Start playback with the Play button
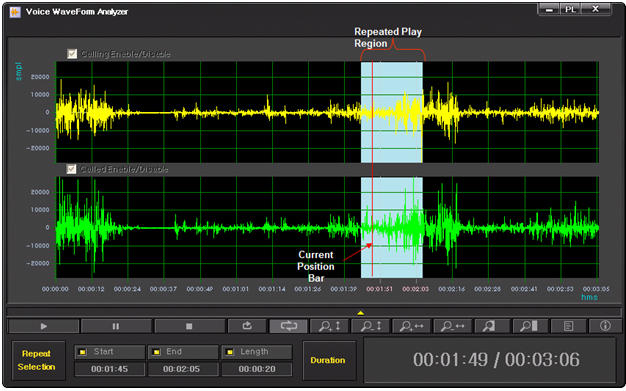Image resolution: width=626 pixels, height=391 pixels. (44, 326)
